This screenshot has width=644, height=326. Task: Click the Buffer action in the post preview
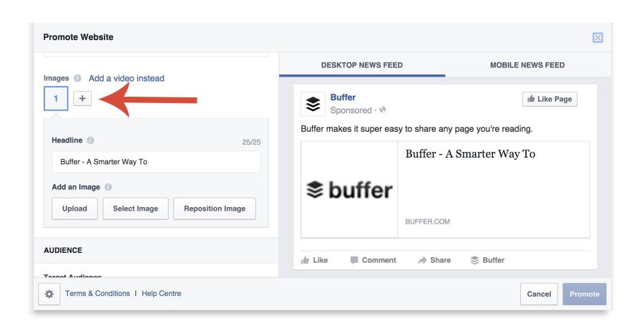tap(487, 260)
